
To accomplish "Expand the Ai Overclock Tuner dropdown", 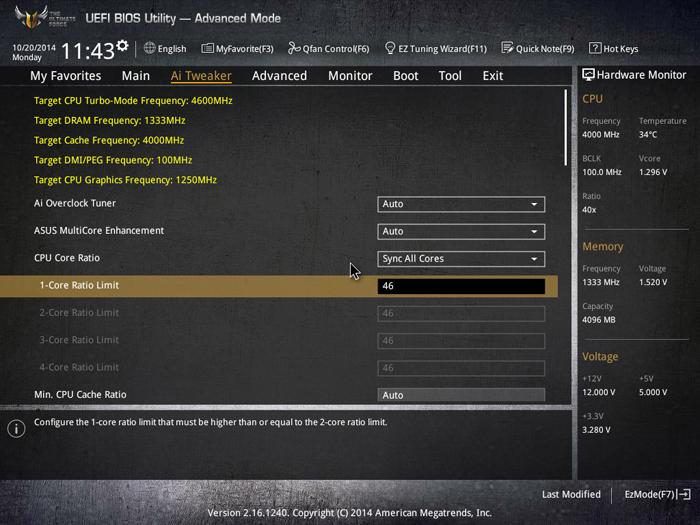I will (461, 204).
